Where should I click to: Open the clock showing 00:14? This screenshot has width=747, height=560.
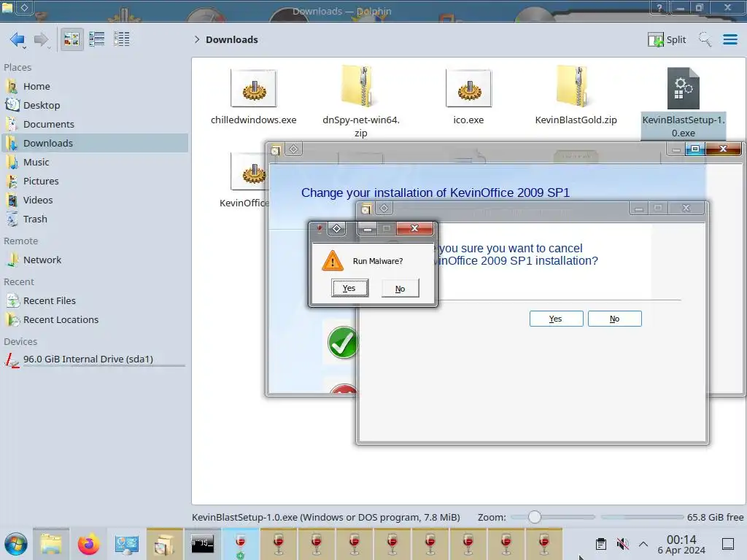pyautogui.click(x=681, y=544)
